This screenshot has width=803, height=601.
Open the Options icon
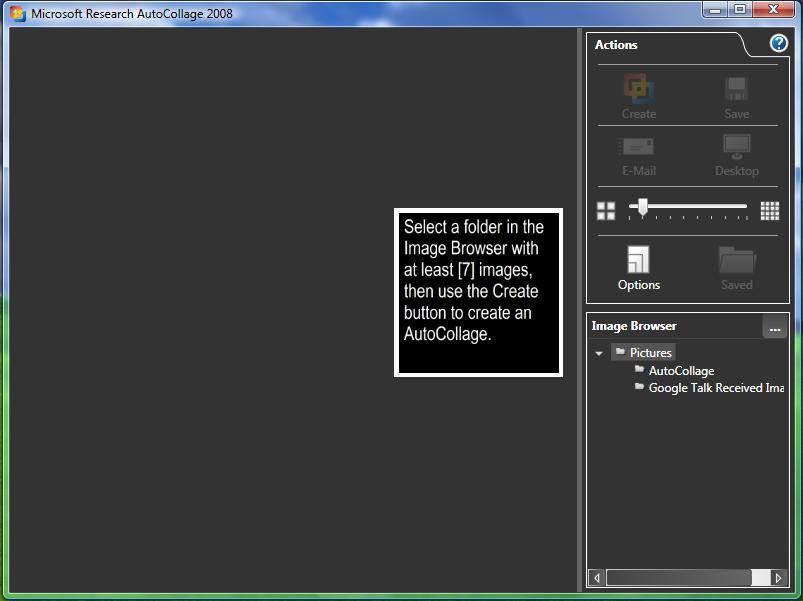[638, 261]
